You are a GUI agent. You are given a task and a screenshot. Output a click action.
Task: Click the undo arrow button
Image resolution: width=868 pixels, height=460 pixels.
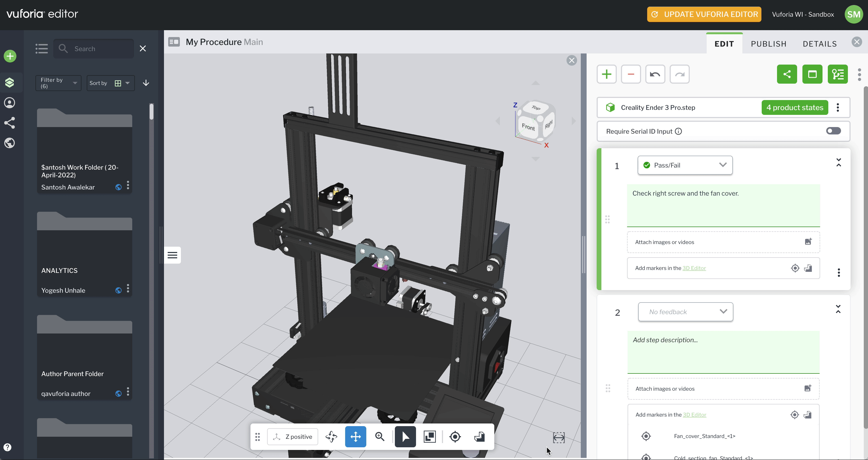click(x=655, y=74)
